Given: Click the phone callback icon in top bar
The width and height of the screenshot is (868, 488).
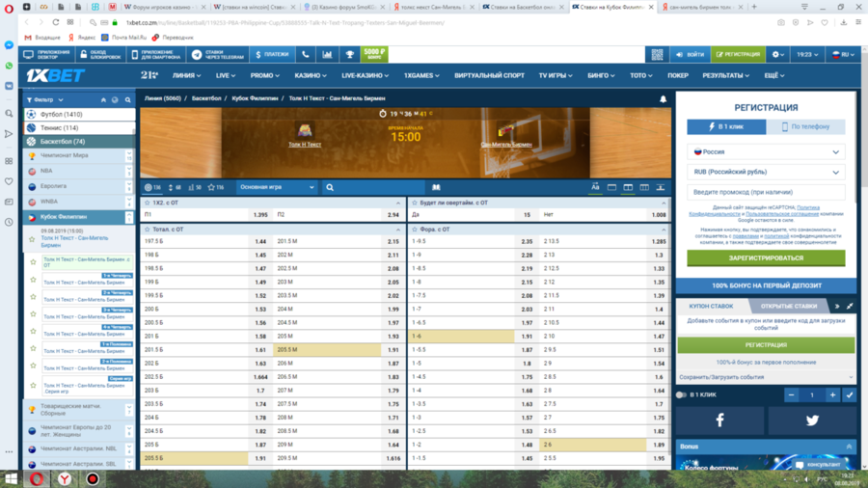Looking at the screenshot, I should [x=306, y=55].
